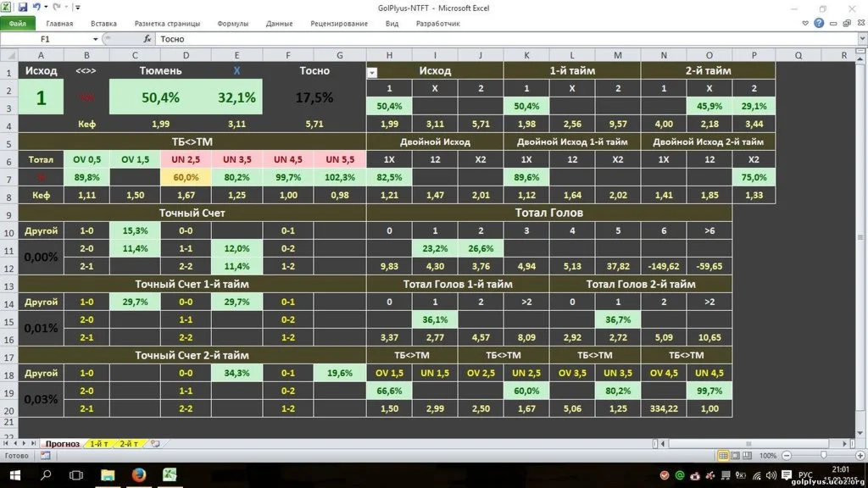Select the Тотал Голов section header

coord(549,213)
